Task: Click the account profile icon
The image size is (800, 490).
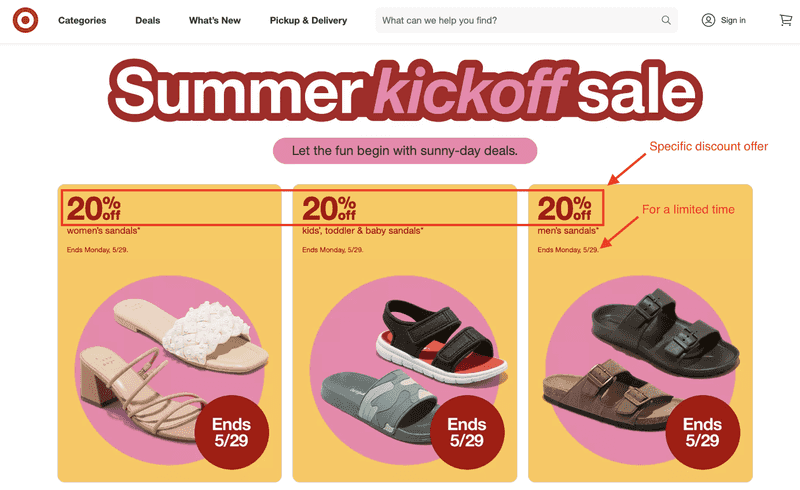Action: pyautogui.click(x=708, y=20)
